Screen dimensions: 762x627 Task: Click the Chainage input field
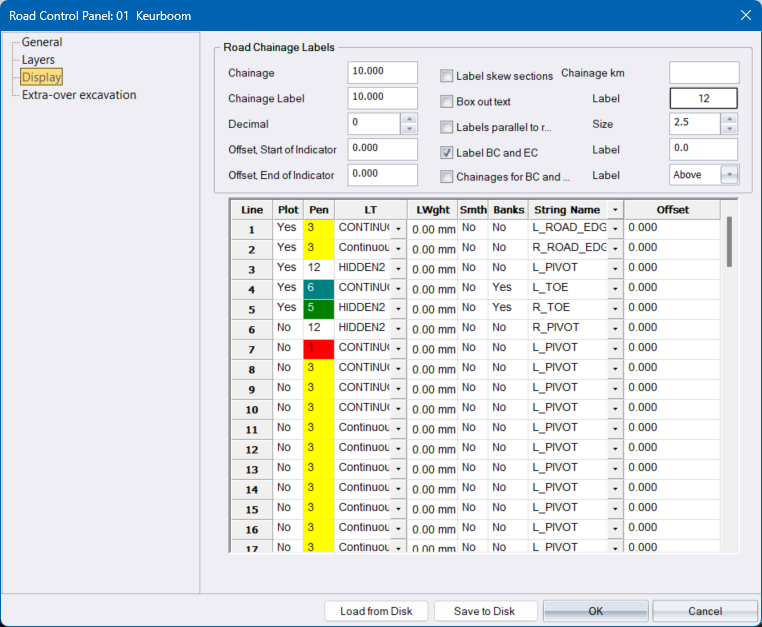[x=382, y=73]
